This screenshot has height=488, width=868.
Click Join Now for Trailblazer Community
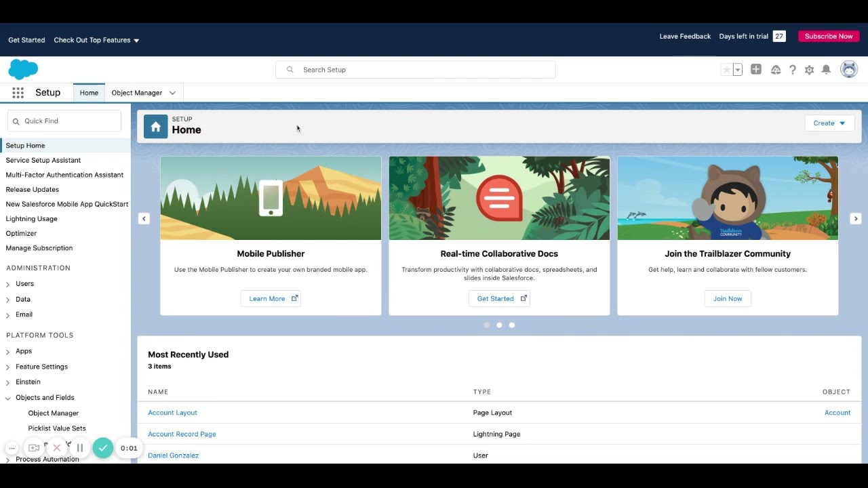pyautogui.click(x=728, y=299)
